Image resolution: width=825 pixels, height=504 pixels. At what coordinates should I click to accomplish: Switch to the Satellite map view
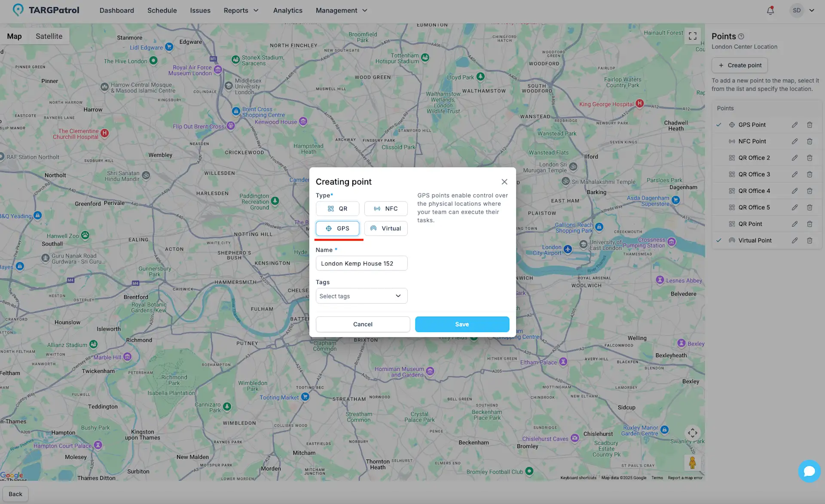click(49, 36)
